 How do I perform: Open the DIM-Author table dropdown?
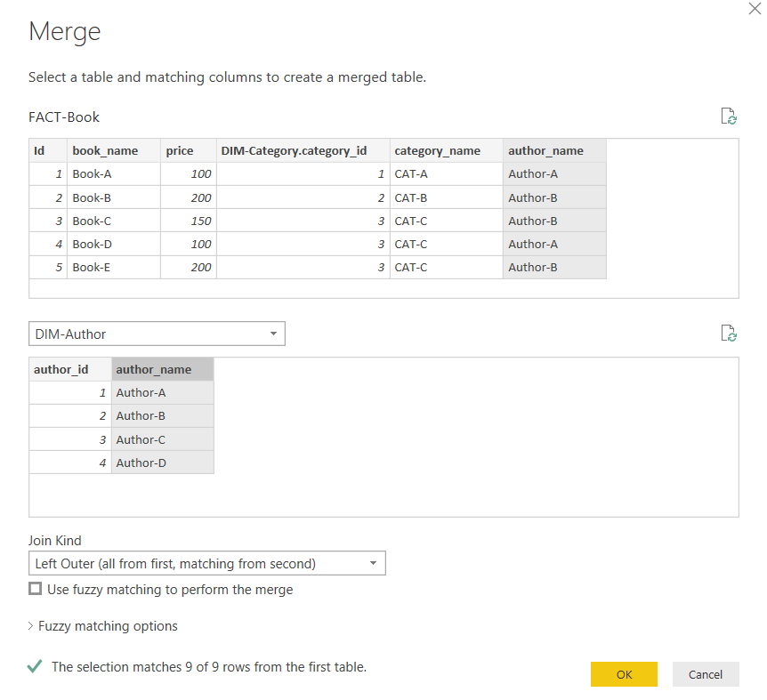[157, 334]
